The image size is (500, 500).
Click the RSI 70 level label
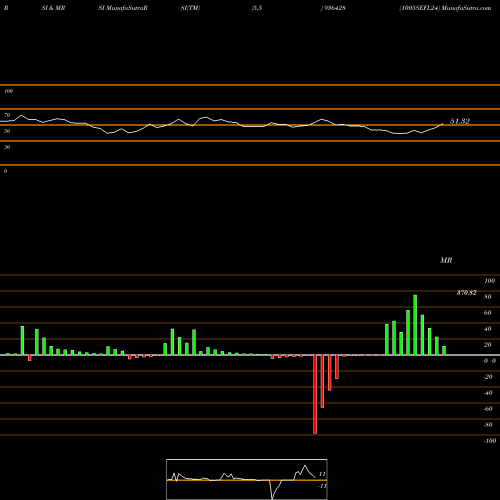7,115
